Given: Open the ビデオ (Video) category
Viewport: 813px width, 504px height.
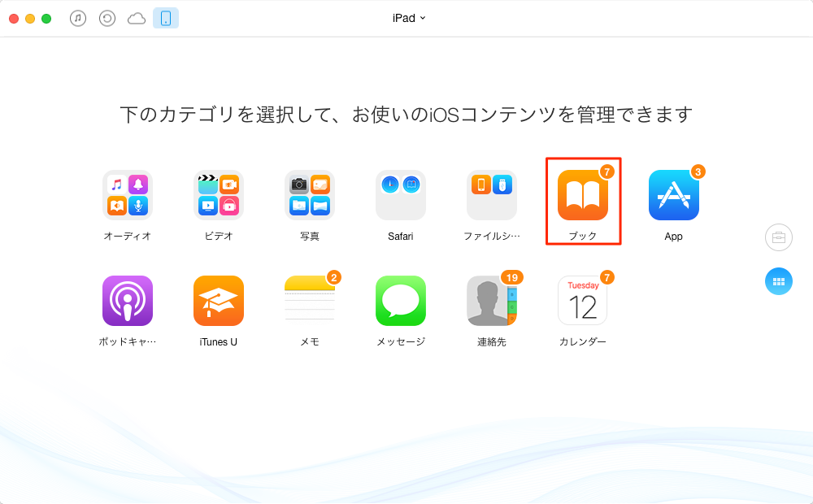Looking at the screenshot, I should [x=218, y=195].
